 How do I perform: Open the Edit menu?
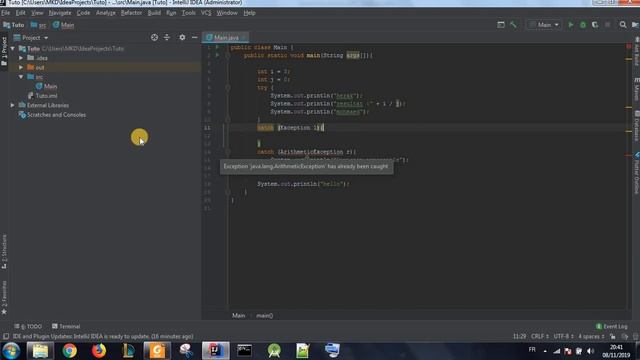point(20,13)
